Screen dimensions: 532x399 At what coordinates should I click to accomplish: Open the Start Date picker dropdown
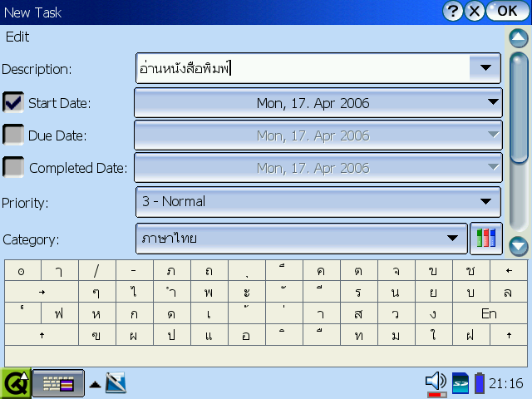(318, 103)
